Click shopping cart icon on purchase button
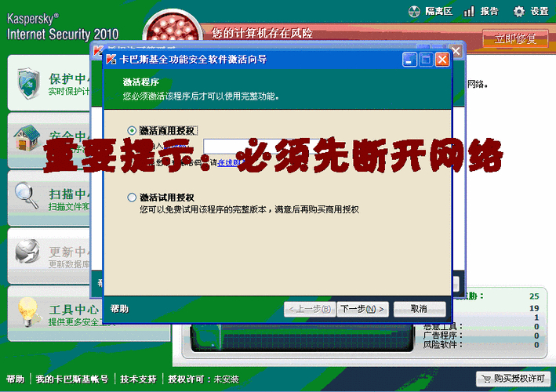Screen dimensions: 556x392 (x=486, y=379)
